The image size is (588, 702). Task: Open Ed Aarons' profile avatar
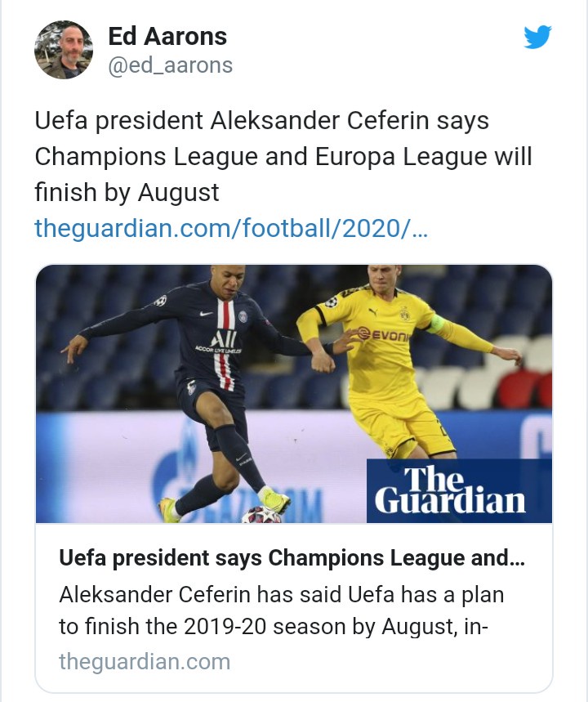tap(64, 50)
